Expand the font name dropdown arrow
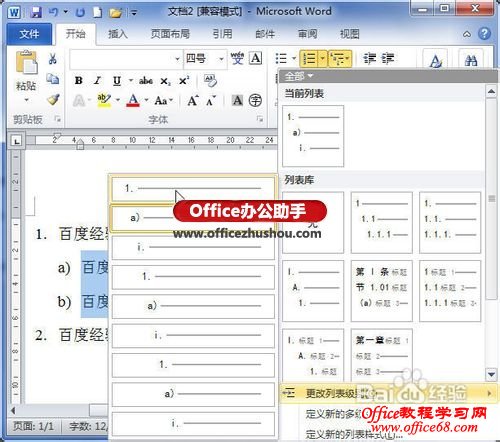Screen dimensions: 500x442 pos(178,59)
